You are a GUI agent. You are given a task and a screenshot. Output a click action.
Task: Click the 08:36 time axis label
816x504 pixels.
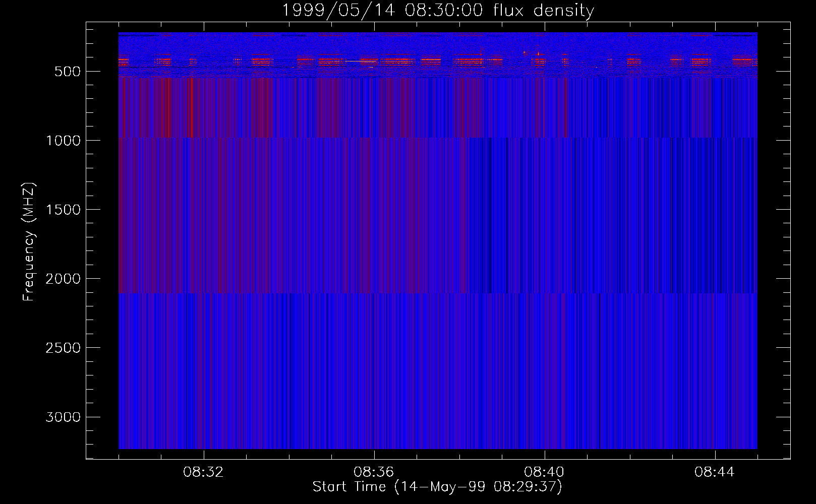[x=374, y=472]
